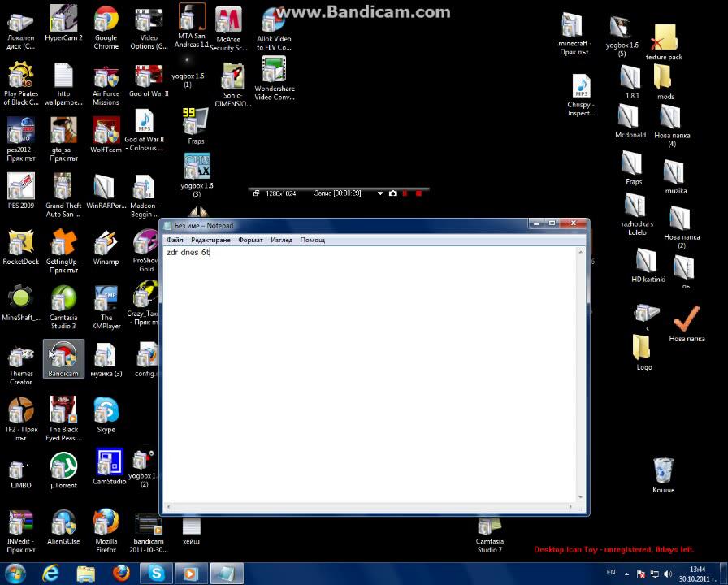The height and width of the screenshot is (585, 728).
Task: Select the Skype desktop icon
Action: click(x=106, y=414)
